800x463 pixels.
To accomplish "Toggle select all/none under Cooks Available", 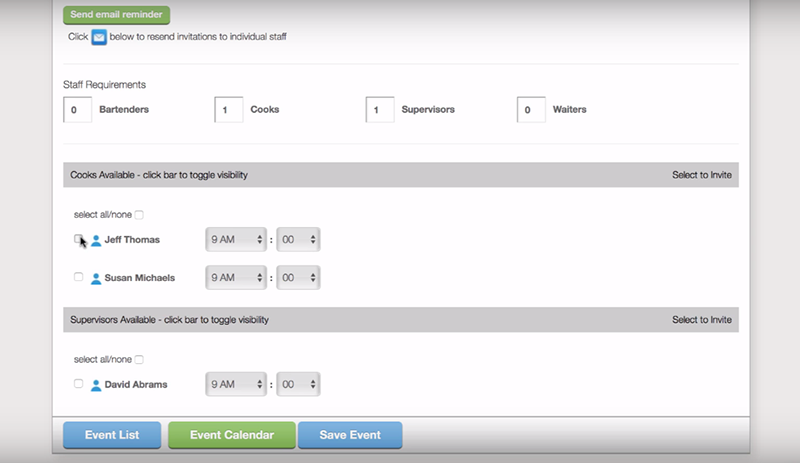I will click(x=139, y=214).
